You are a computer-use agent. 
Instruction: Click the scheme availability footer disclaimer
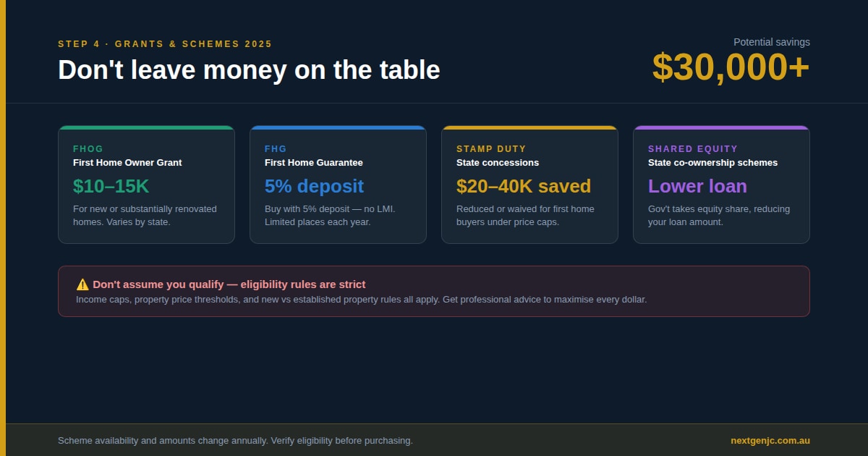click(235, 440)
